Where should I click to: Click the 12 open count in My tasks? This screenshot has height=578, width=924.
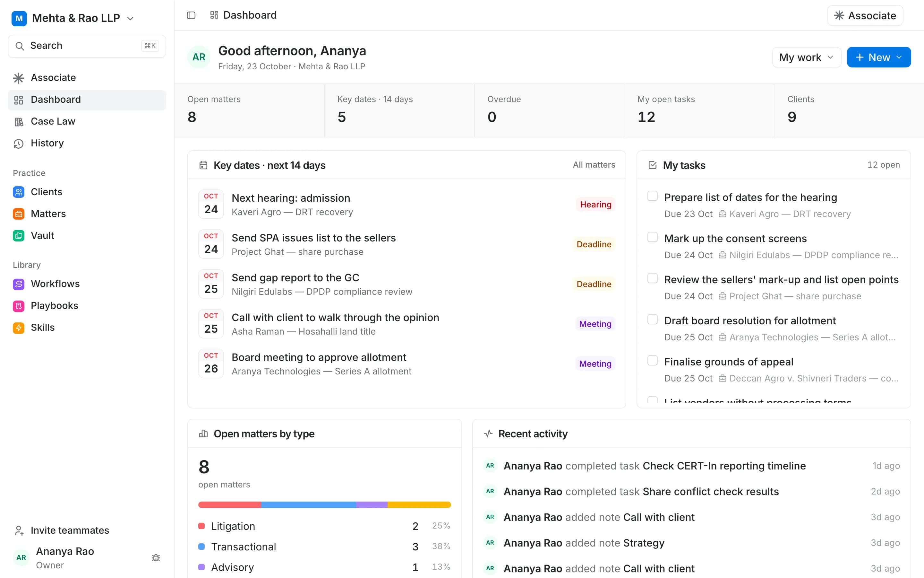coord(884,165)
